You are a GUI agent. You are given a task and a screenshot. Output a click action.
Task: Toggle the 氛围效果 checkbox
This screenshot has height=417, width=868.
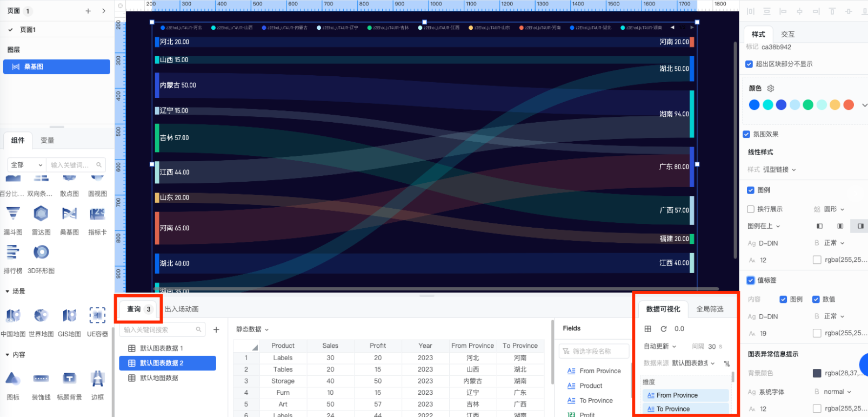click(x=746, y=134)
